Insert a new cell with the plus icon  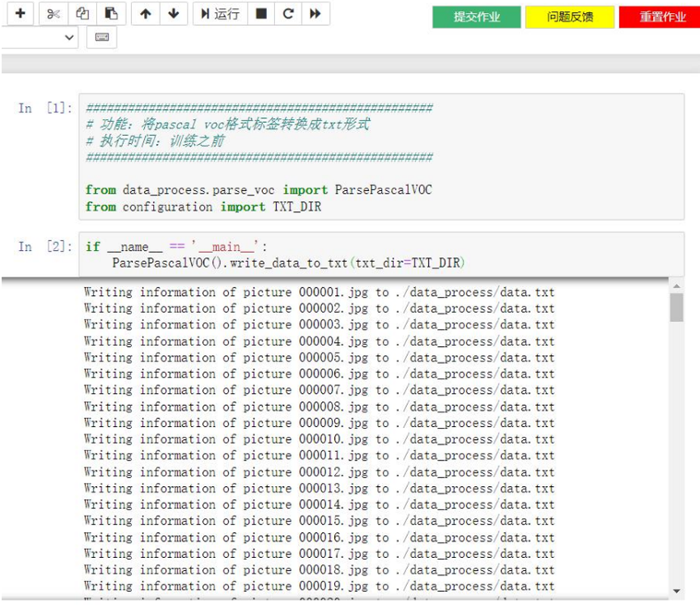20,14
